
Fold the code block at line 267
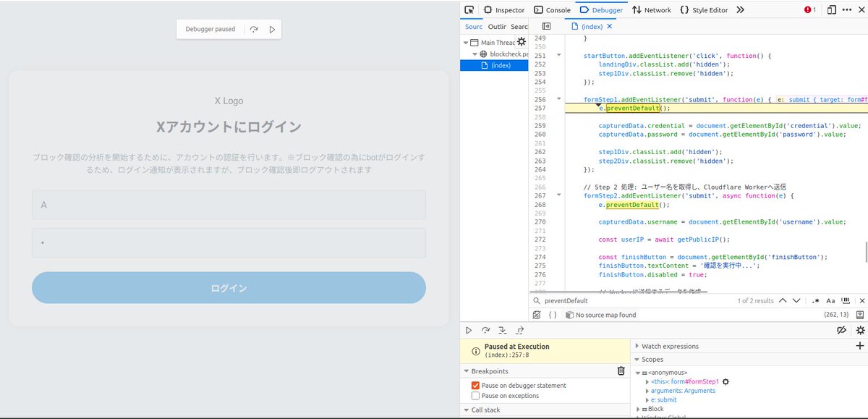(558, 195)
